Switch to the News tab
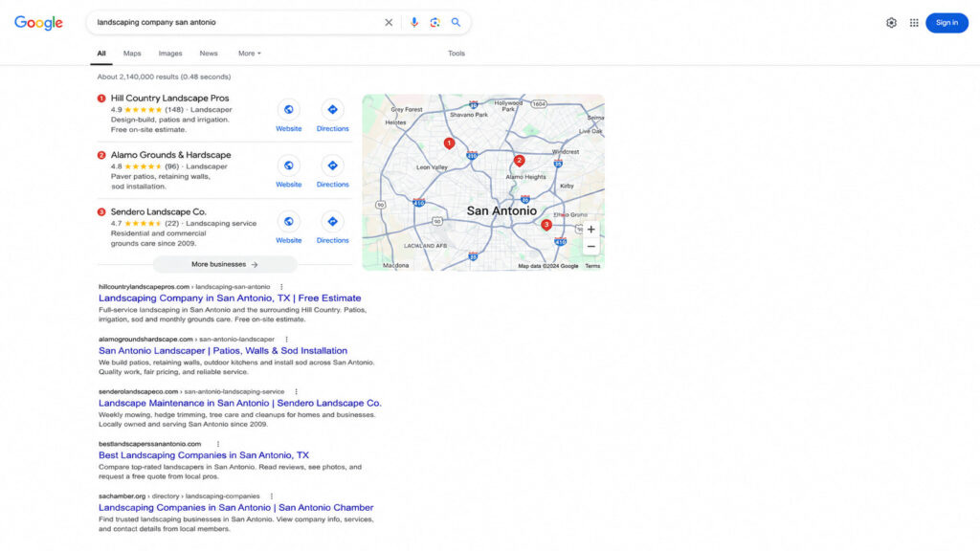This screenshot has width=980, height=551. click(x=209, y=54)
